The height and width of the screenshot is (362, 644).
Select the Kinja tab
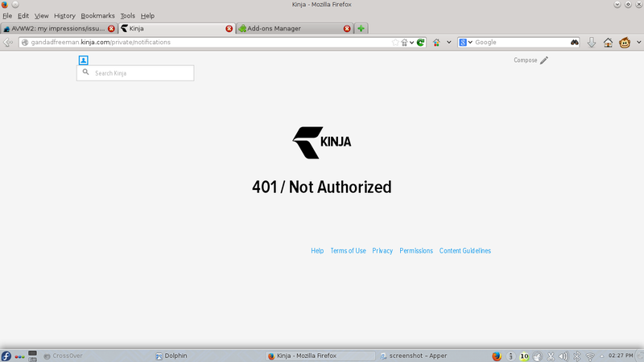pyautogui.click(x=175, y=28)
